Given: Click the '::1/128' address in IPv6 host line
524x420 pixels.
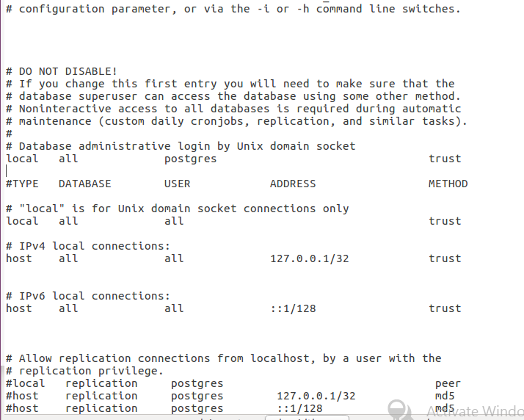Looking at the screenshot, I should pos(293,308).
